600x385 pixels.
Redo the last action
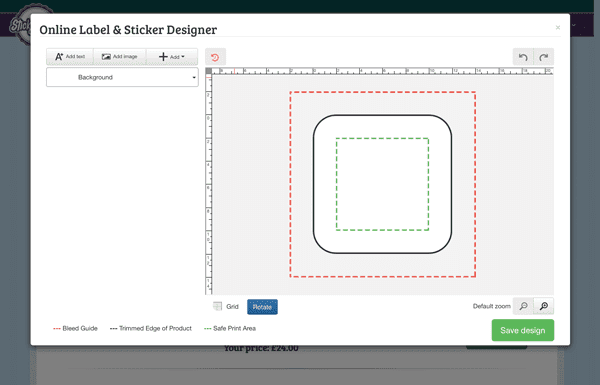point(543,57)
